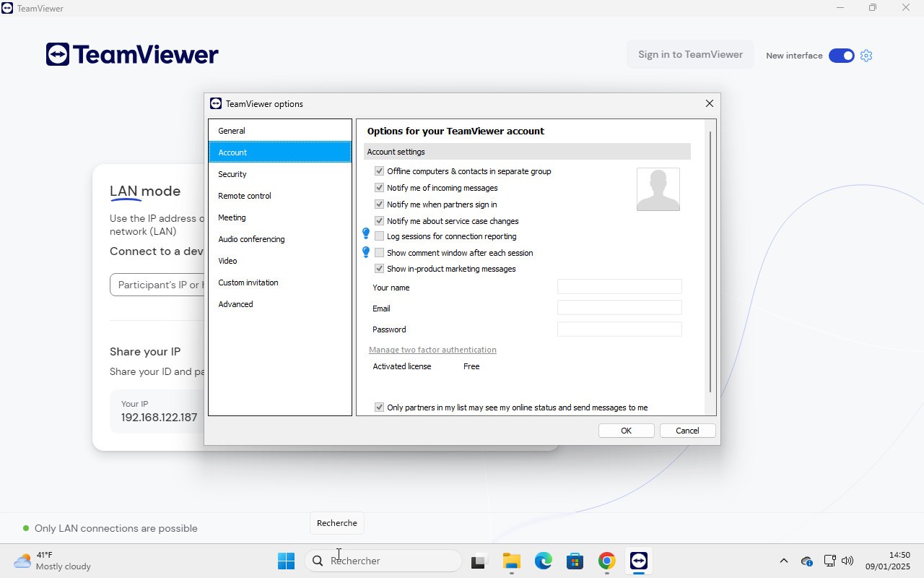Open TeamViewer from the taskbar

pyautogui.click(x=638, y=561)
